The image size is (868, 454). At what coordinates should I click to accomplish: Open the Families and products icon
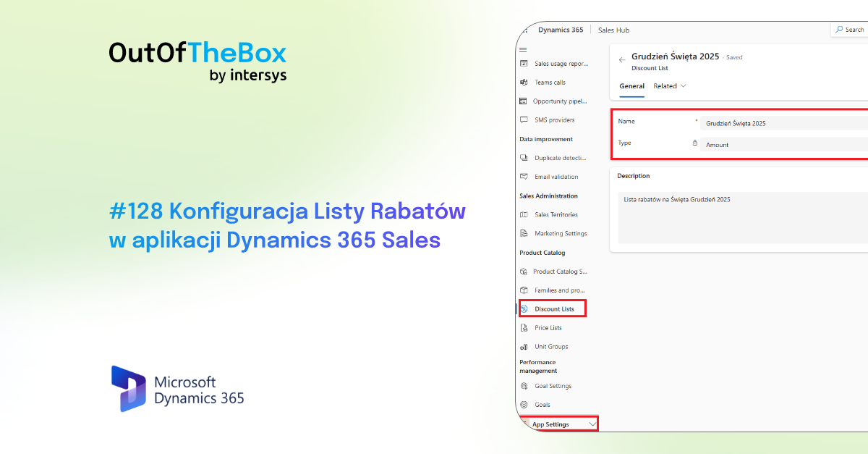[525, 290]
